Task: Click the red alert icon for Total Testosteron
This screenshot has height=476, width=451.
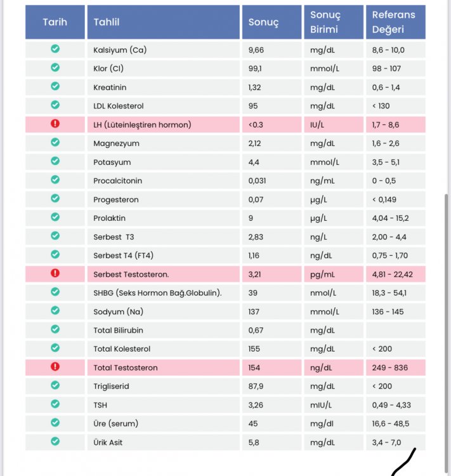Action: pos(55,367)
